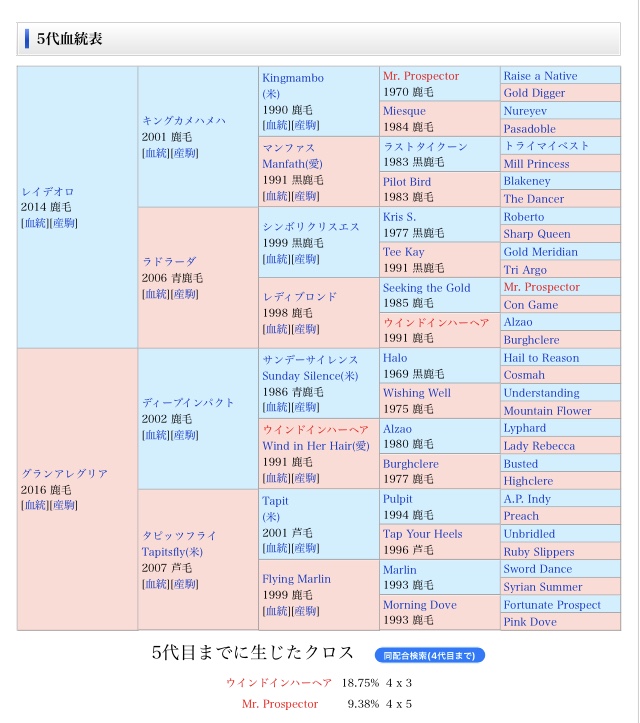Open the レイデオロ horse link

tap(48, 191)
